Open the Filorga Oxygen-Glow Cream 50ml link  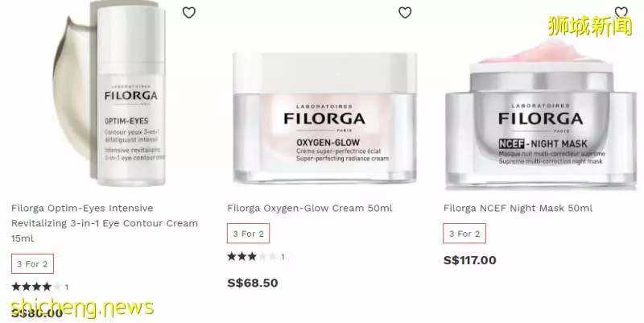(310, 209)
